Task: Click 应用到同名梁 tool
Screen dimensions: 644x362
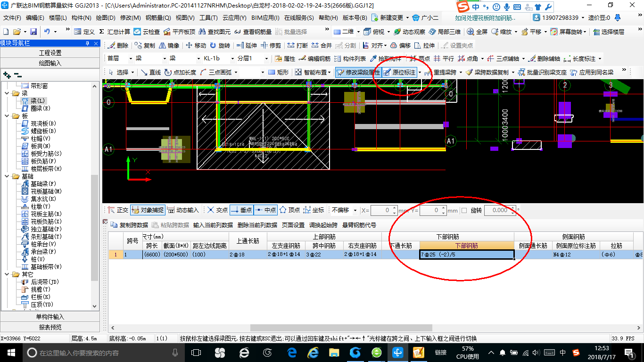Action: click(592, 72)
